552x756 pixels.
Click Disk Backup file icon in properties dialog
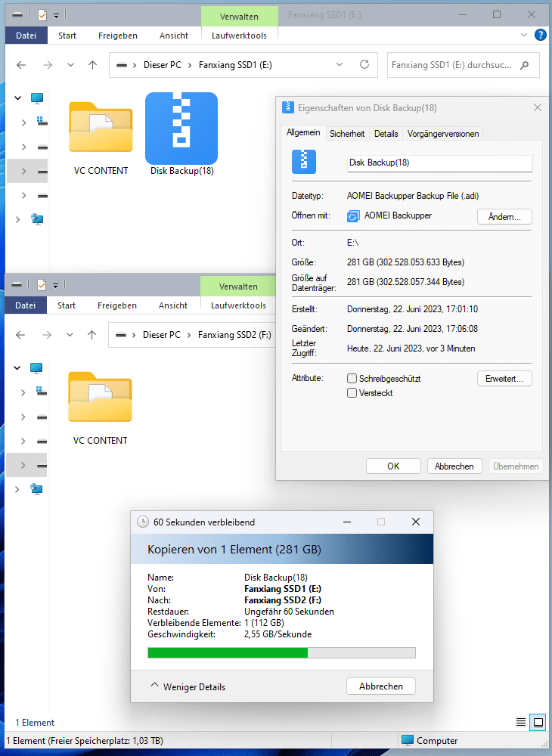(x=304, y=162)
